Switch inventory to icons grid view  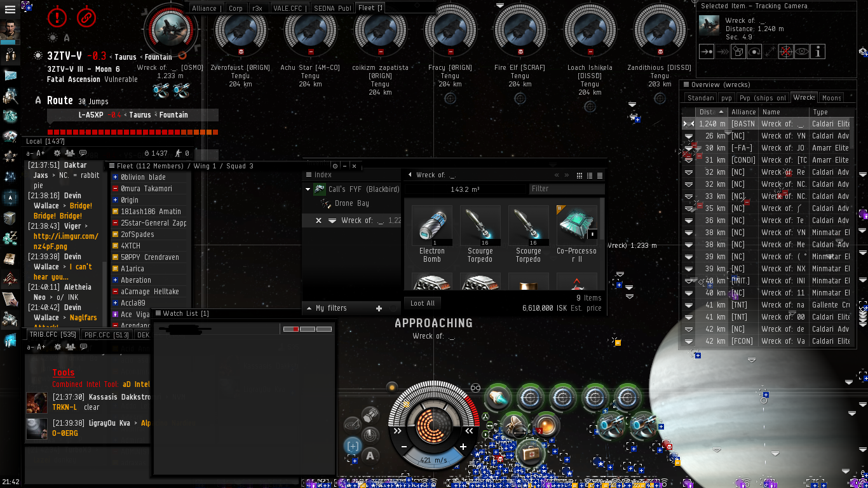[580, 175]
